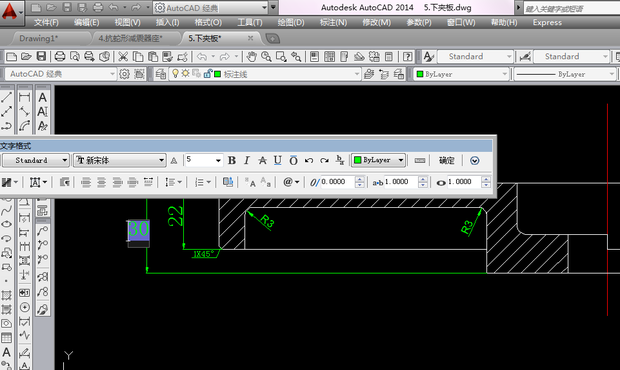Viewport: 620px width, 370px height.
Task: Open the 帮助(H) menu
Action: [x=504, y=23]
